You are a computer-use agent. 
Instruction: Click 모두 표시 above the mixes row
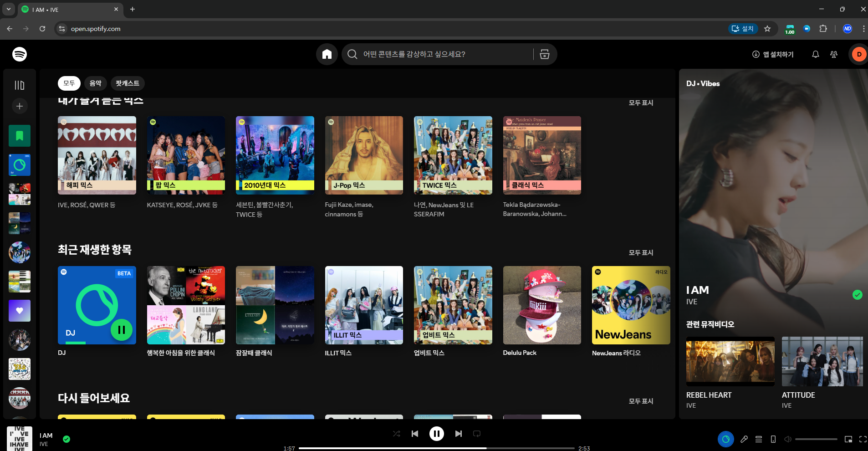[641, 102]
